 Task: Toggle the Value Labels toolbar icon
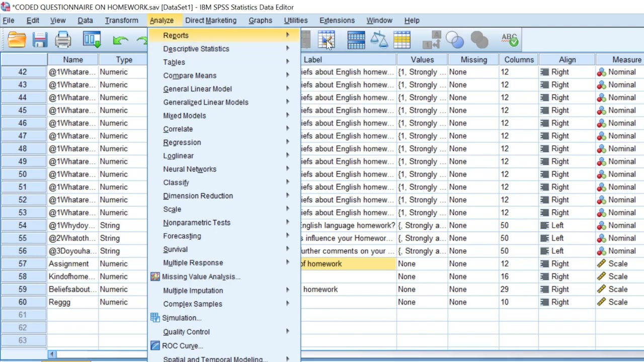pos(432,40)
